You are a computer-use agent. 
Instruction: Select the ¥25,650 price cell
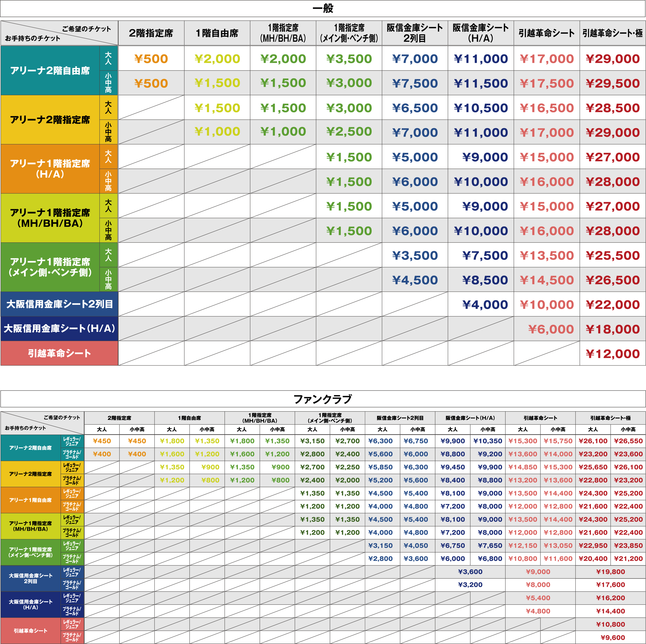(x=593, y=467)
